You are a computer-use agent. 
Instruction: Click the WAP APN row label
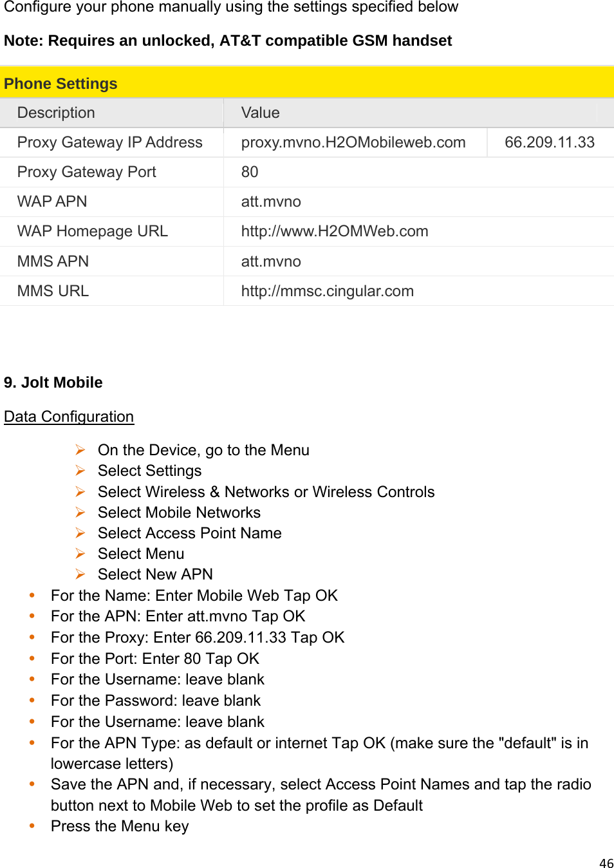pyautogui.click(x=52, y=202)
